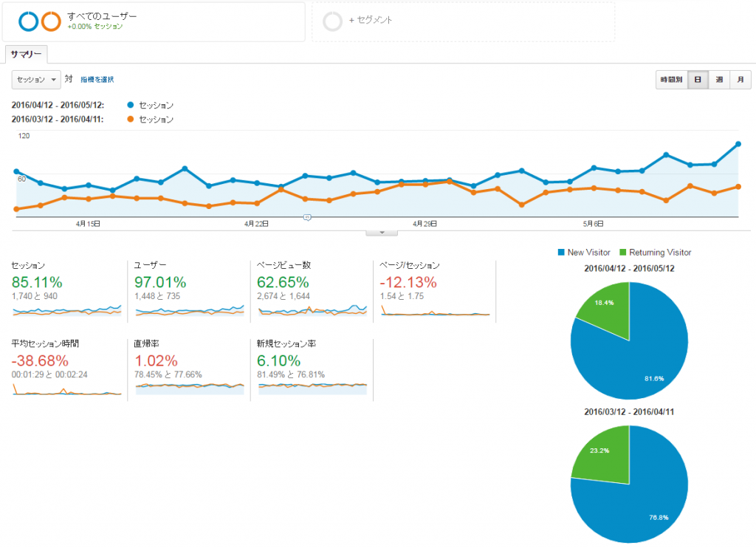The height and width of the screenshot is (548, 756).
Task: Click the 指標を選択 link
Action: pyautogui.click(x=97, y=80)
